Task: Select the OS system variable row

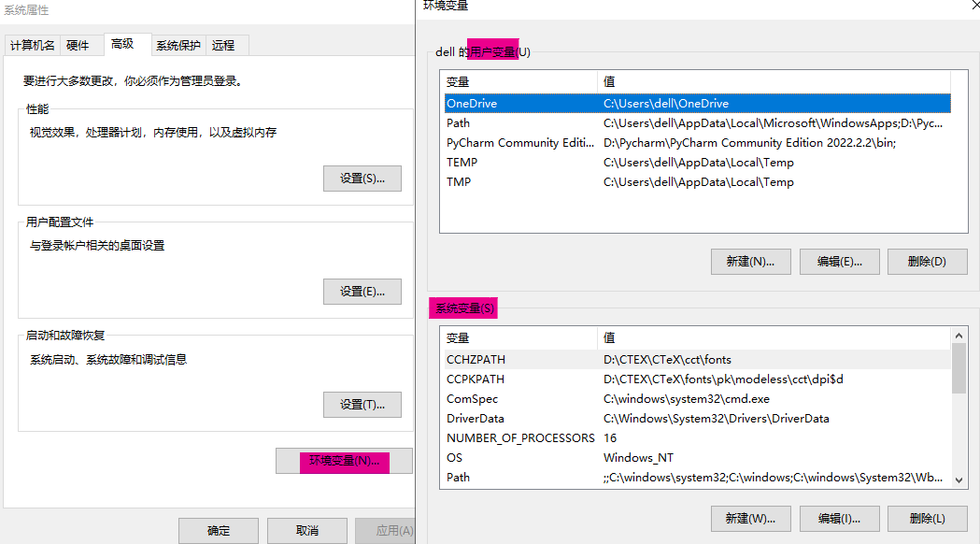Action: point(698,458)
